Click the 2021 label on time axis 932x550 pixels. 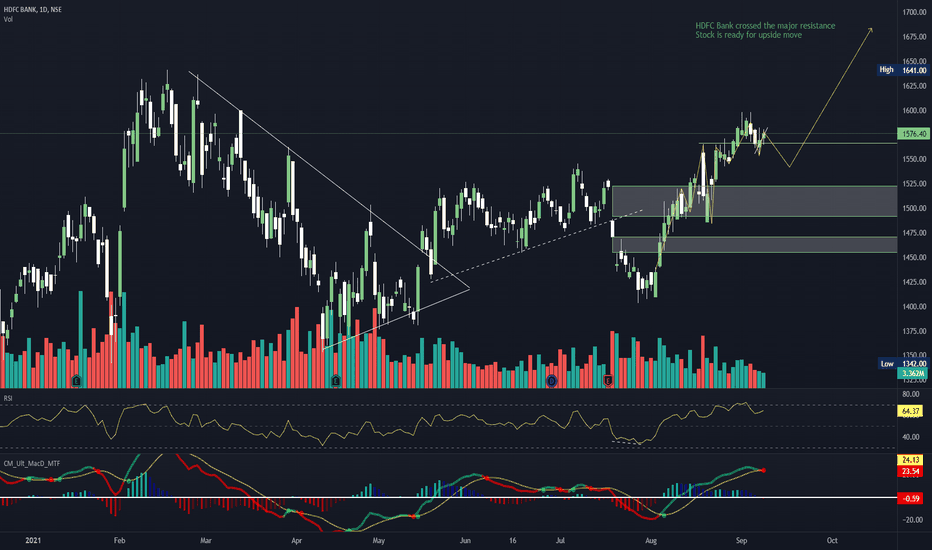33,540
